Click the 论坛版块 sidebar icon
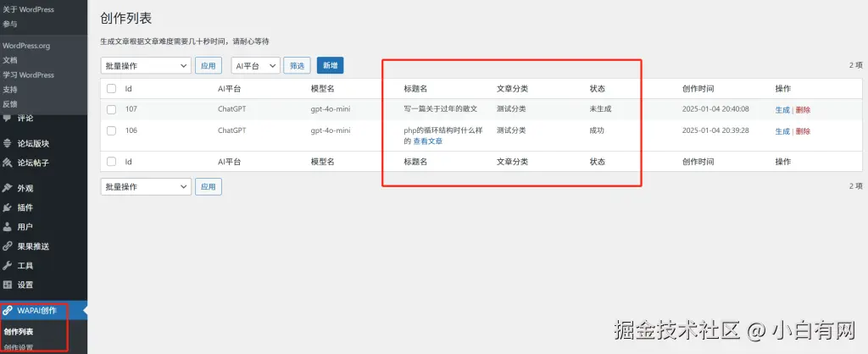868x354 pixels. [x=7, y=144]
